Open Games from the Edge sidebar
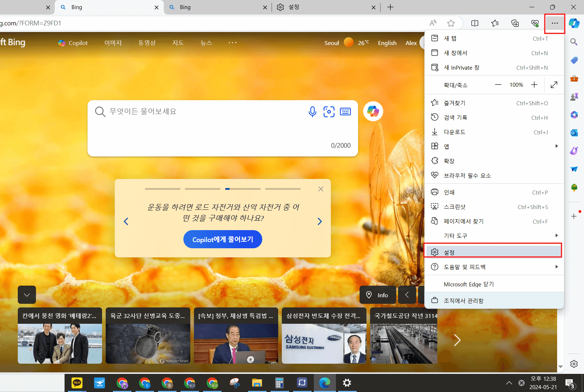Image resolution: width=584 pixels, height=392 pixels. [574, 97]
